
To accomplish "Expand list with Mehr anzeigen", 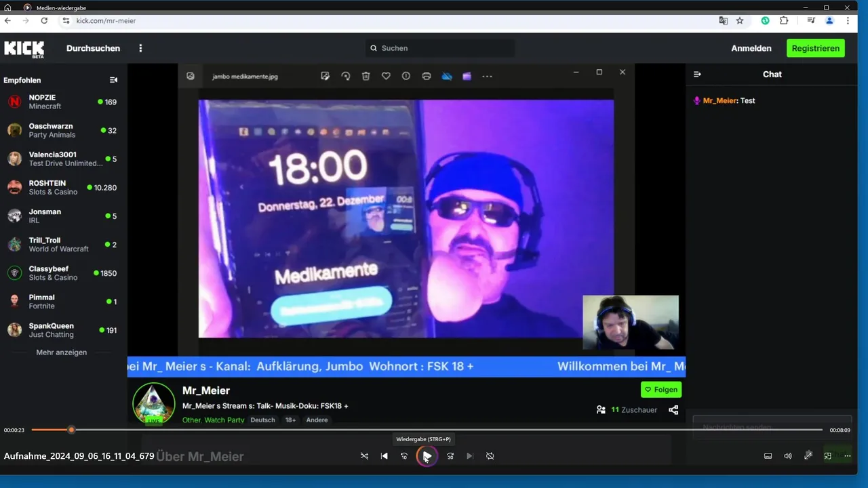I will pos(62,352).
